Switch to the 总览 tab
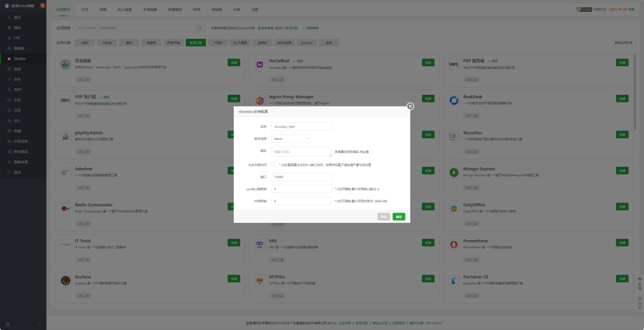644x330 pixels. 85,10
